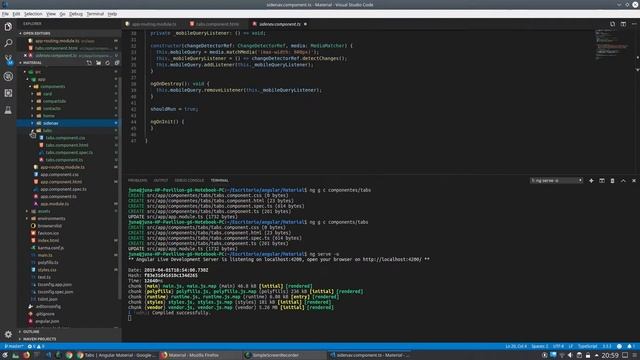Switch to DEBUG CONSOLE panel tab
Screen dimensions: 640x360
pos(189,180)
